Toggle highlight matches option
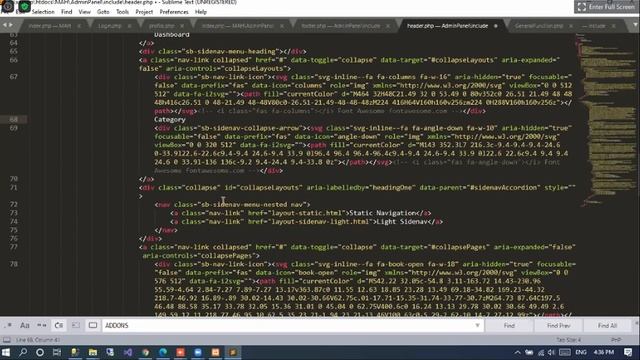The height and width of the screenshot is (360, 640). tap(93, 325)
